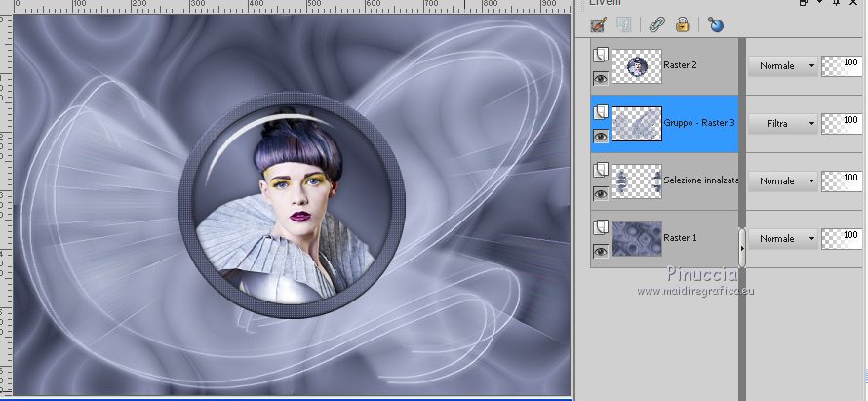Click the padlock lock transparency icon

click(x=682, y=25)
